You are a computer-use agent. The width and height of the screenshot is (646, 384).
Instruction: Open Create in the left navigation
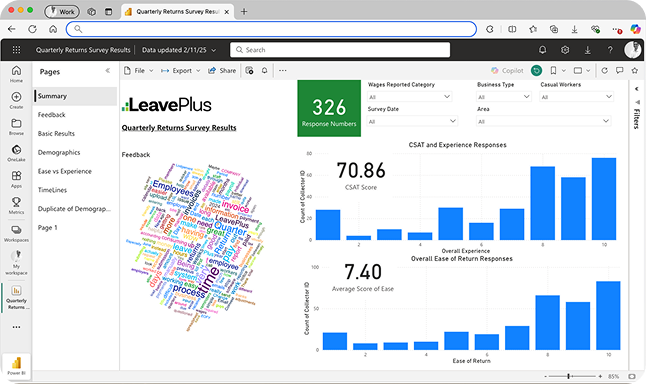click(x=16, y=100)
